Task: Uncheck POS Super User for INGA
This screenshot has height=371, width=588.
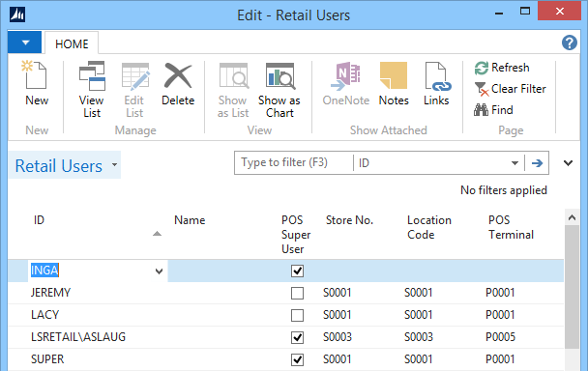Action: click(x=297, y=271)
